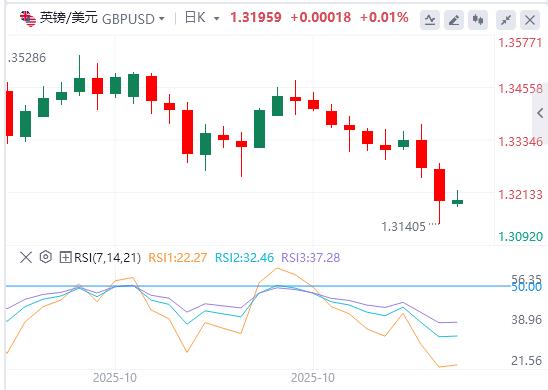Click the low price label 1.31405

coord(403,227)
